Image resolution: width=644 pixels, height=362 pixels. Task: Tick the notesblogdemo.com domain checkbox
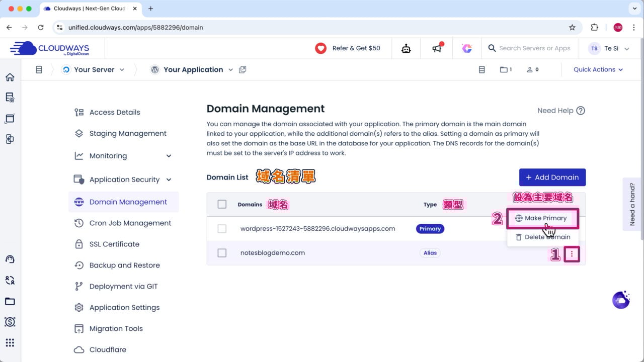(222, 253)
